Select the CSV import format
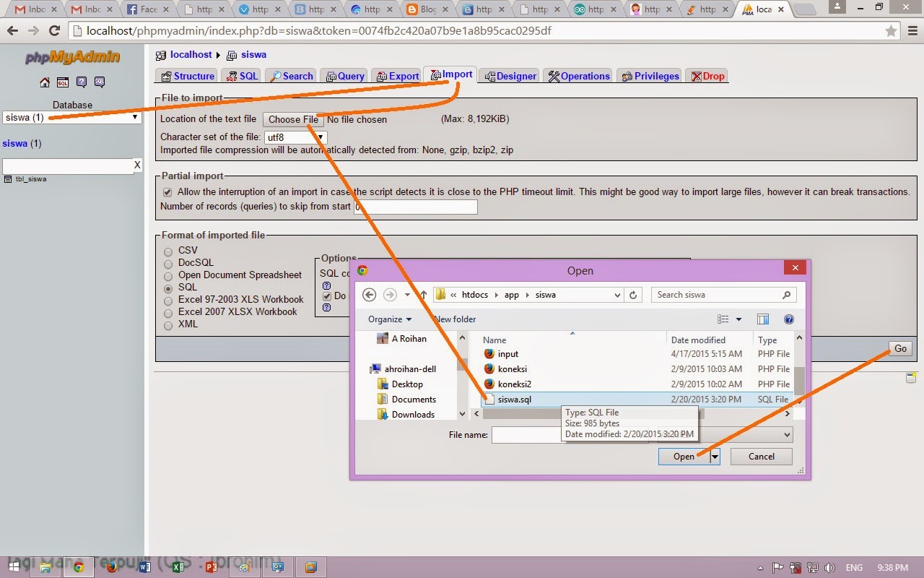This screenshot has height=578, width=924. point(167,250)
